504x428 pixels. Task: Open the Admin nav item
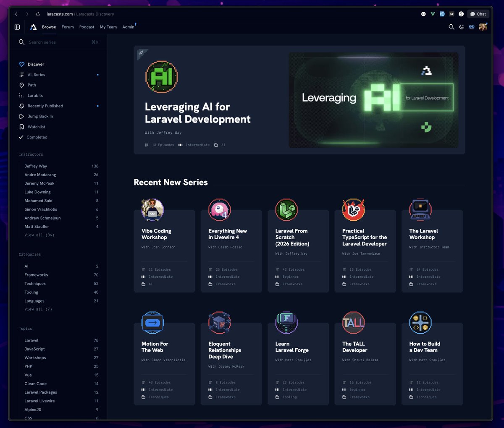click(x=128, y=27)
